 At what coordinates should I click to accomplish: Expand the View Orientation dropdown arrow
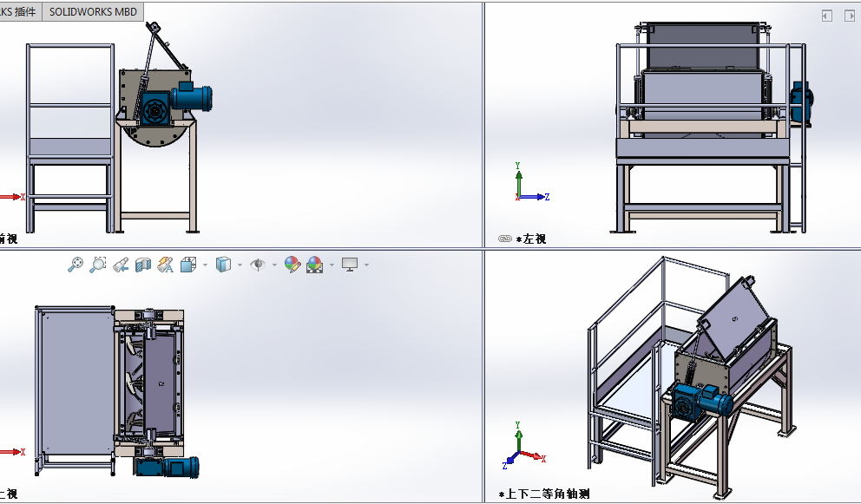pyautogui.click(x=204, y=265)
